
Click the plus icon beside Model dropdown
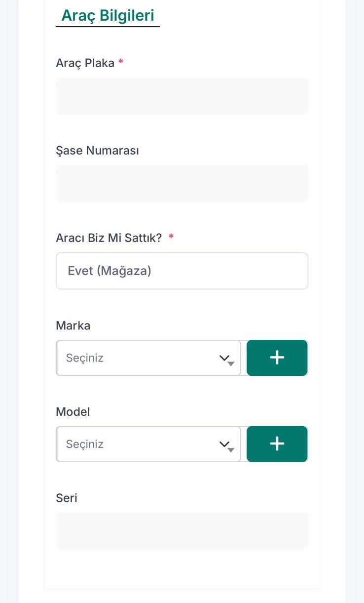click(277, 444)
